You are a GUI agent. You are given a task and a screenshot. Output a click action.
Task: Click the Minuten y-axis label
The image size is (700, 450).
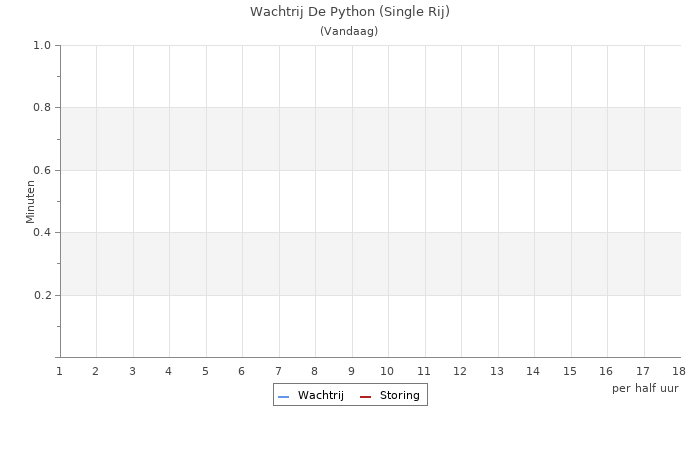coord(30,201)
